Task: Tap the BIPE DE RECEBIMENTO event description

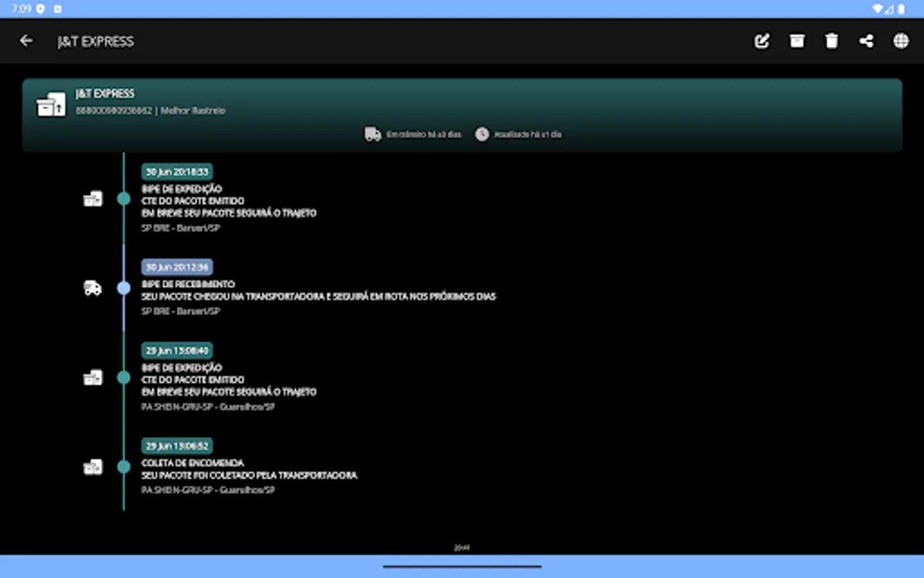Action: click(x=188, y=284)
